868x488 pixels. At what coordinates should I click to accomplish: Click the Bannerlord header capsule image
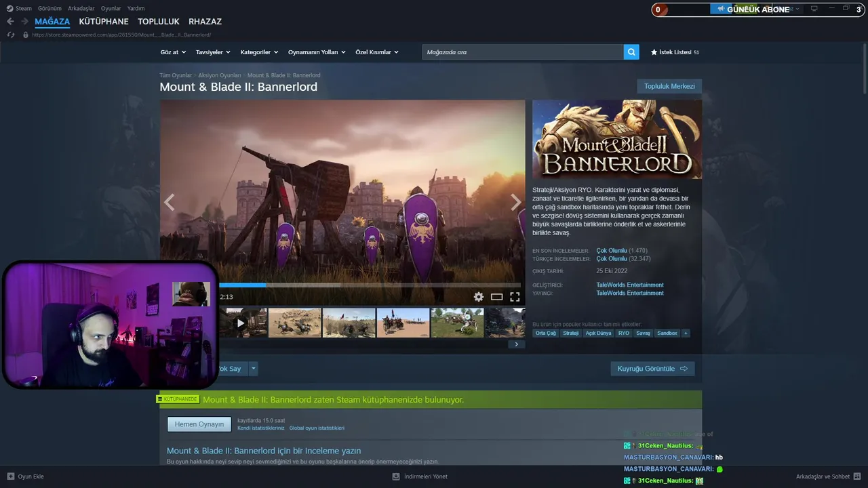pos(617,140)
